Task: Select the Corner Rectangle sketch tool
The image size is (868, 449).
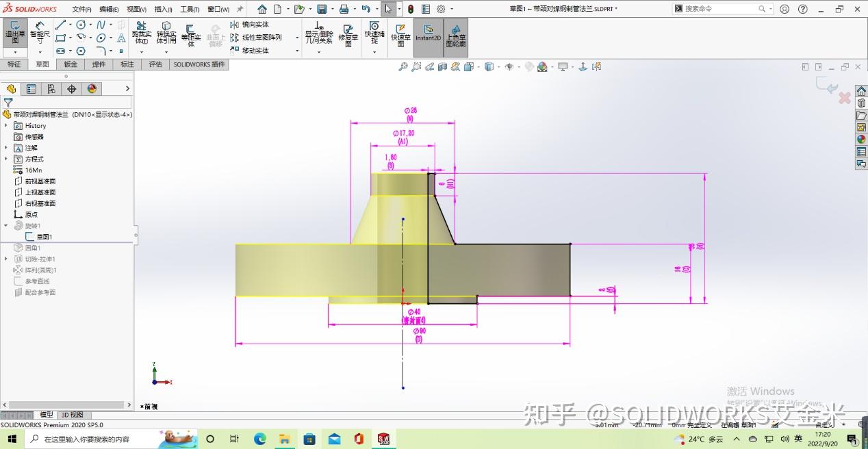Action: 60,38
